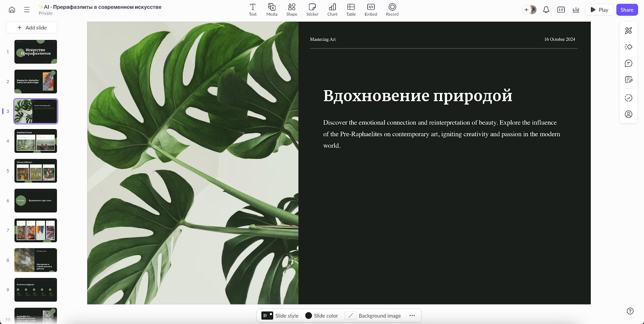The image size is (644, 324).
Task: Click the body paragraph starting 'Discover the emotional'
Action: [442, 134]
